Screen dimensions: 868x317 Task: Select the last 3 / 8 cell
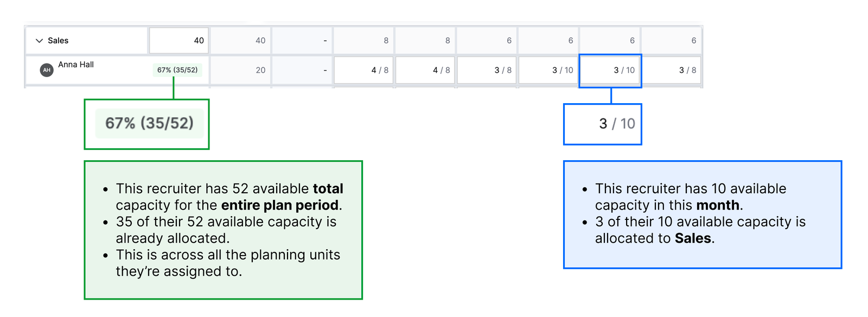pyautogui.click(x=672, y=70)
